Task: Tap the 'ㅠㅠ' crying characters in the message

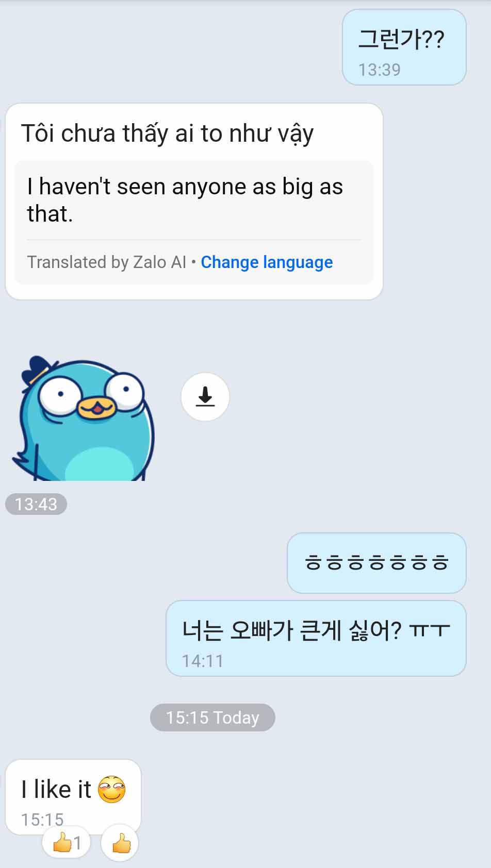Action: 430,630
